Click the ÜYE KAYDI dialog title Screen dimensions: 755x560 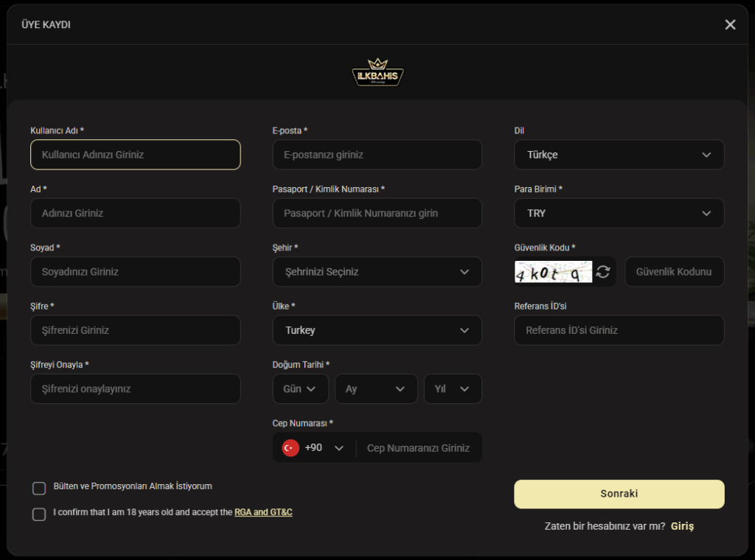(46, 24)
